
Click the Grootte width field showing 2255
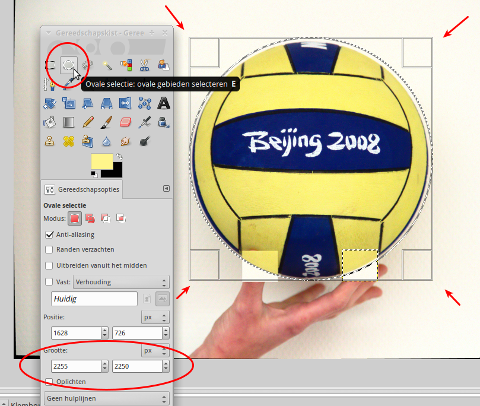76,366
